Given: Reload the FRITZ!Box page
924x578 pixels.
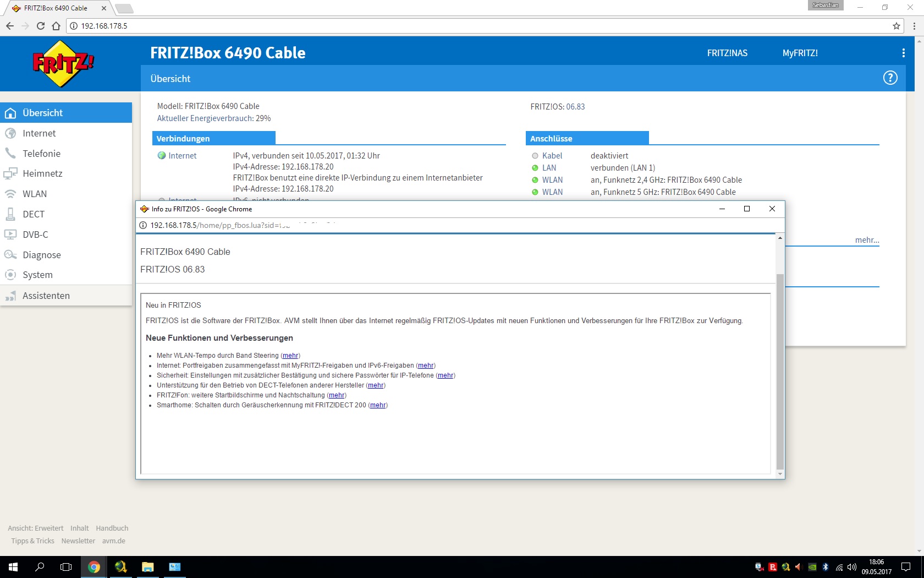Looking at the screenshot, I should [x=41, y=26].
